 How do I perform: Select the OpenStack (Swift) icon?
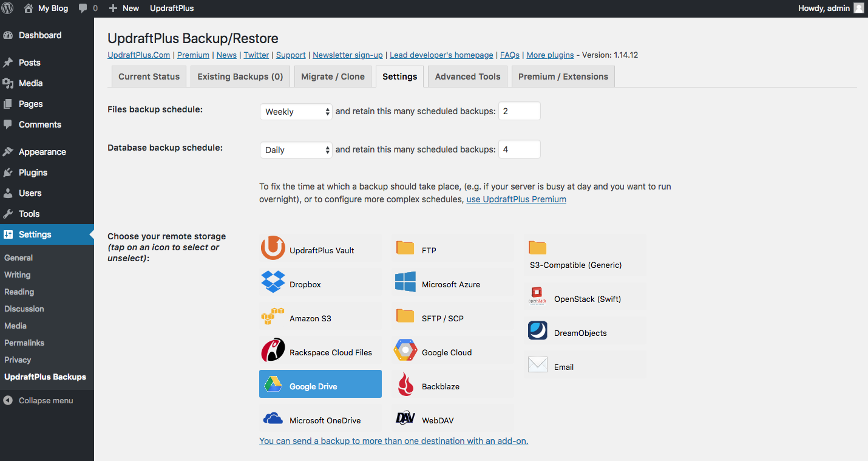[x=538, y=296]
